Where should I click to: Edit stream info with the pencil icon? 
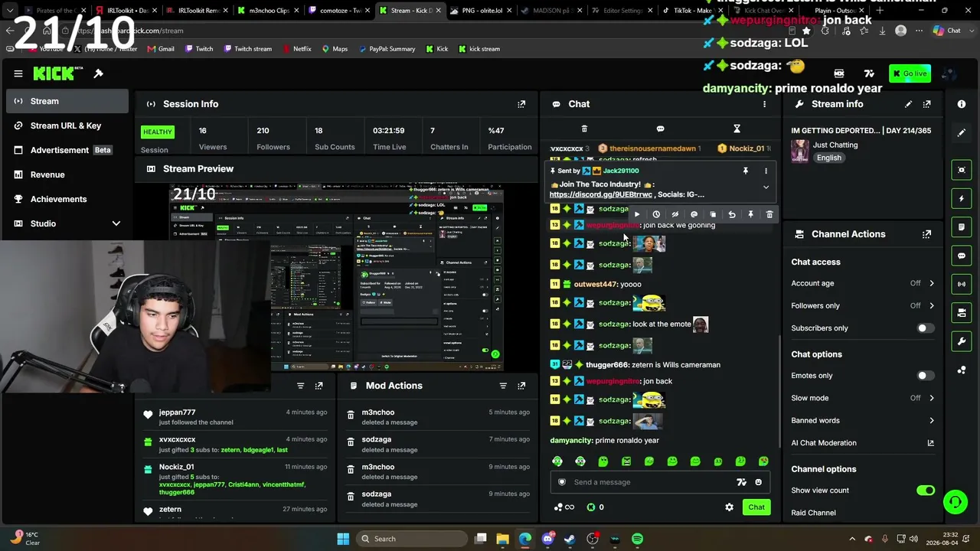(x=908, y=104)
